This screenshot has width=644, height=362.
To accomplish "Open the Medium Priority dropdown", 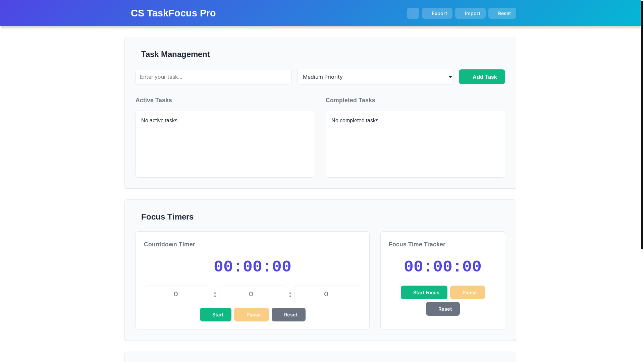I will (x=375, y=77).
